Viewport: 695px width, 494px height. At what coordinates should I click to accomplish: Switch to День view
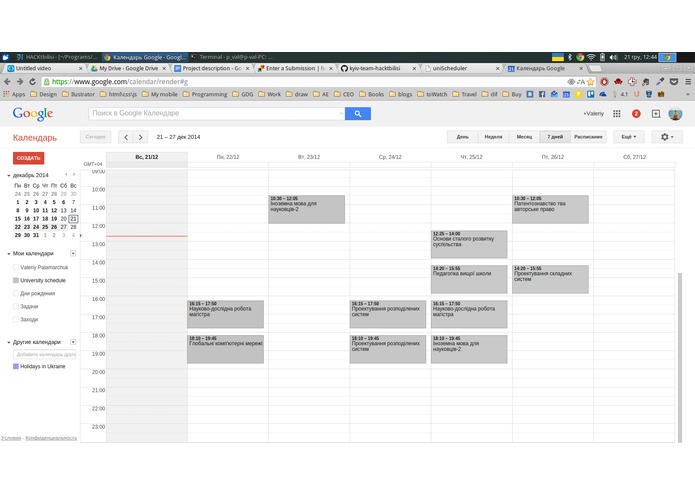click(462, 137)
